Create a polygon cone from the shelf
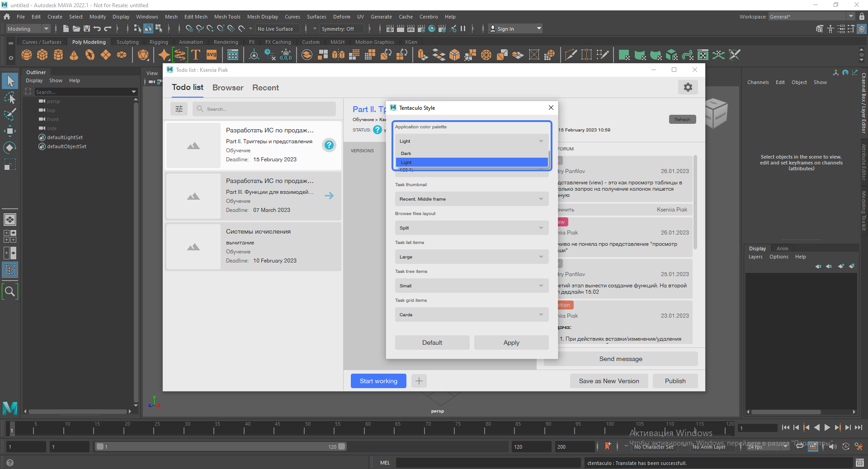868x469 pixels. 74,55
